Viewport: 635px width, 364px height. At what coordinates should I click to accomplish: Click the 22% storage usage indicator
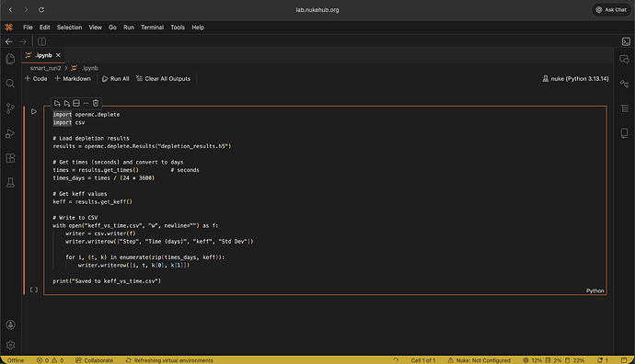tap(574, 360)
